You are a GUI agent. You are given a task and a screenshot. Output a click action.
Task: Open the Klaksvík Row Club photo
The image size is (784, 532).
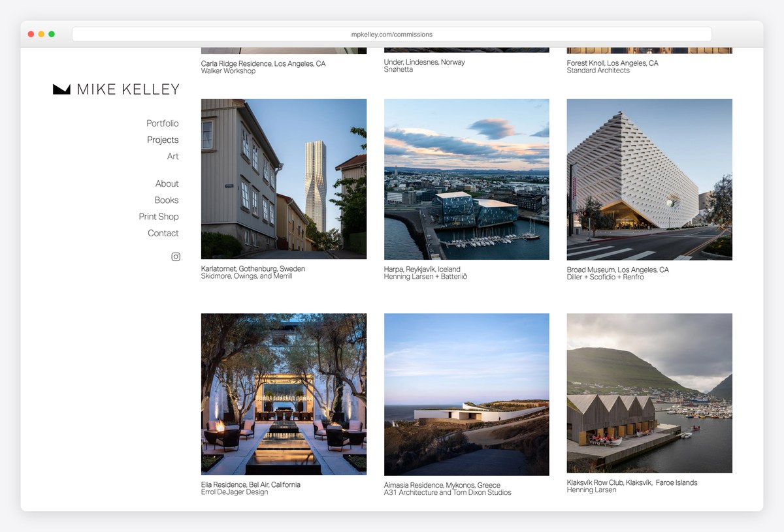point(649,393)
